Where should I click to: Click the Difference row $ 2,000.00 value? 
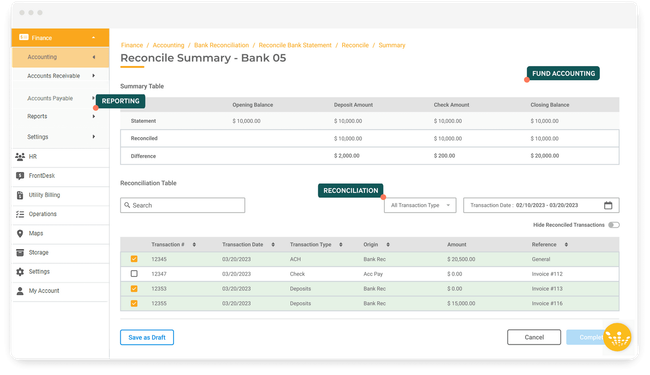[347, 156]
